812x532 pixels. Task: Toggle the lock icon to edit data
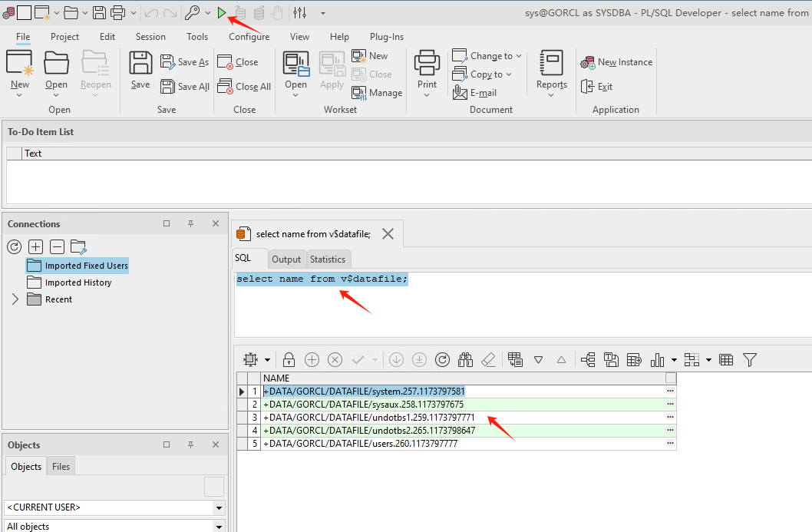pyautogui.click(x=289, y=359)
